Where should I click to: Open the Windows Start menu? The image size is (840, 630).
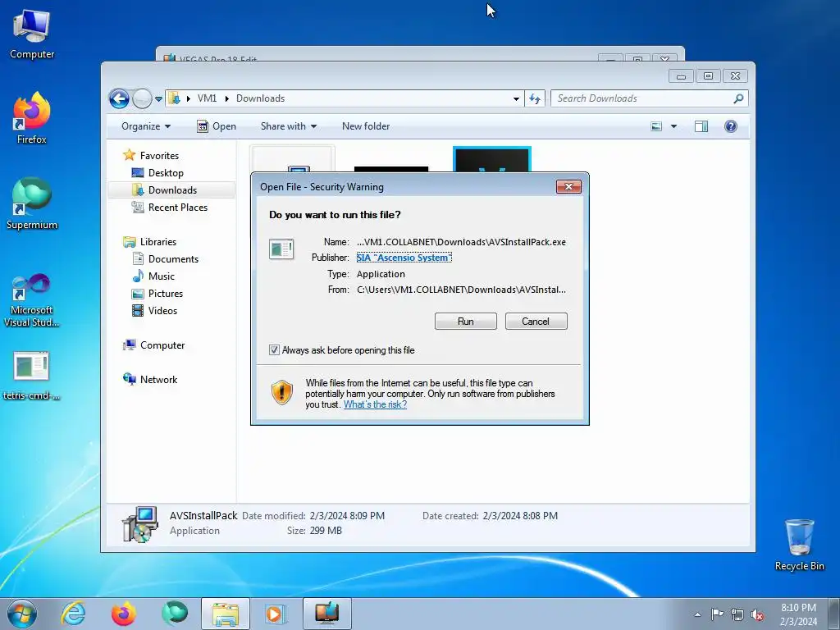point(21,614)
